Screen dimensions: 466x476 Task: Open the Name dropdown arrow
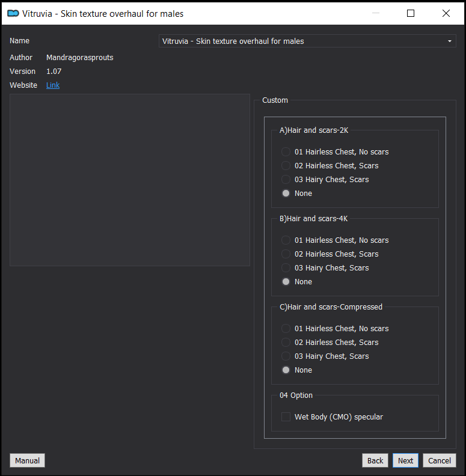point(449,41)
